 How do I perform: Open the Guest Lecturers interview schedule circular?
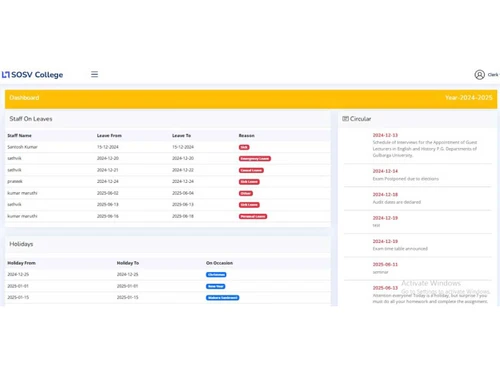point(425,149)
